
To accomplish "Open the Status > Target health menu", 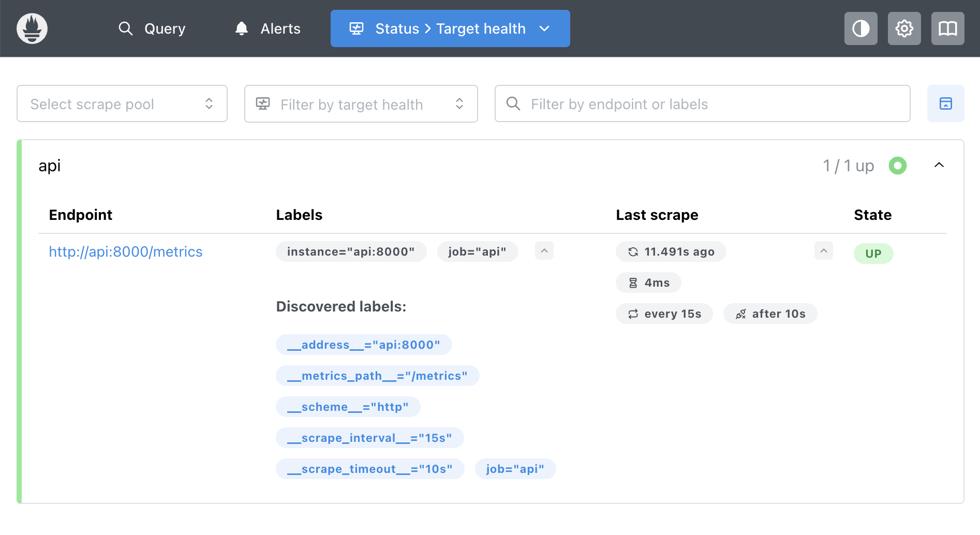I will [x=450, y=28].
